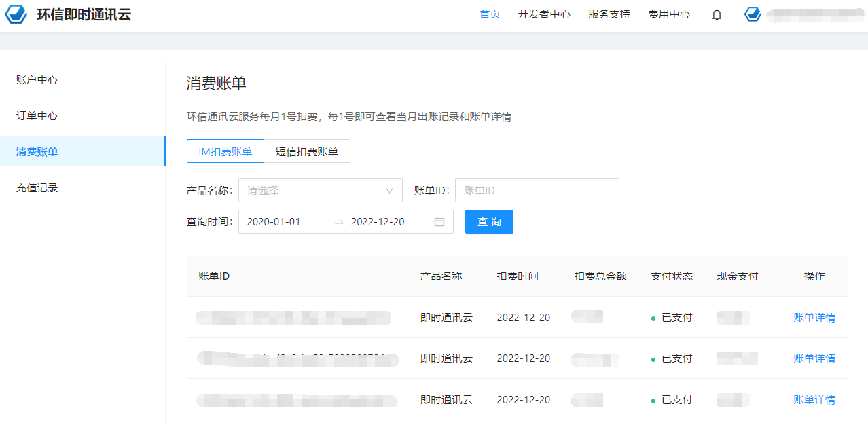
Task: Click 即时通讯云 in the third row
Action: (x=446, y=400)
